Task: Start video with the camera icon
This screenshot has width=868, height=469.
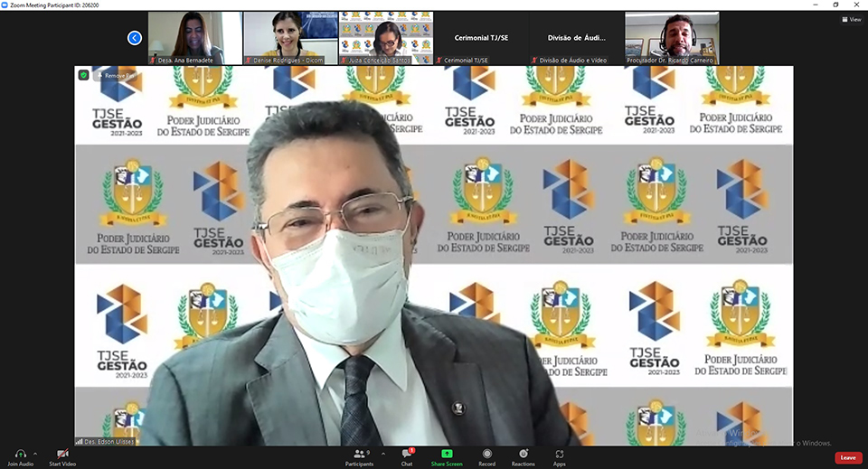Action: [x=61, y=454]
